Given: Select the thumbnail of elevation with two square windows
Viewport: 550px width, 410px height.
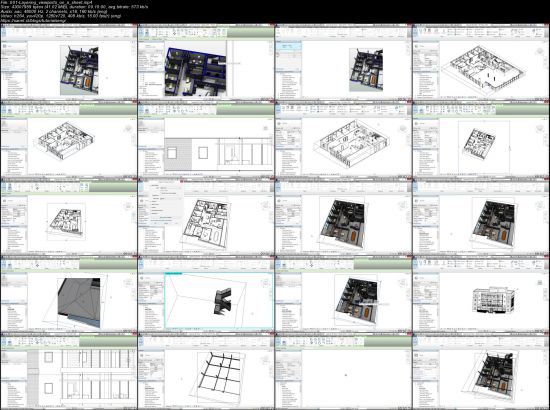Looking at the screenshot, I should point(206,139).
